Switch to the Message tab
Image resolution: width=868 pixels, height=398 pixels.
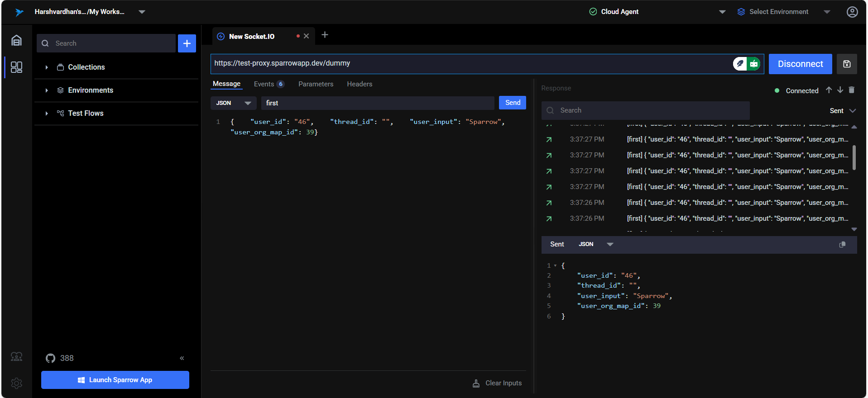226,84
